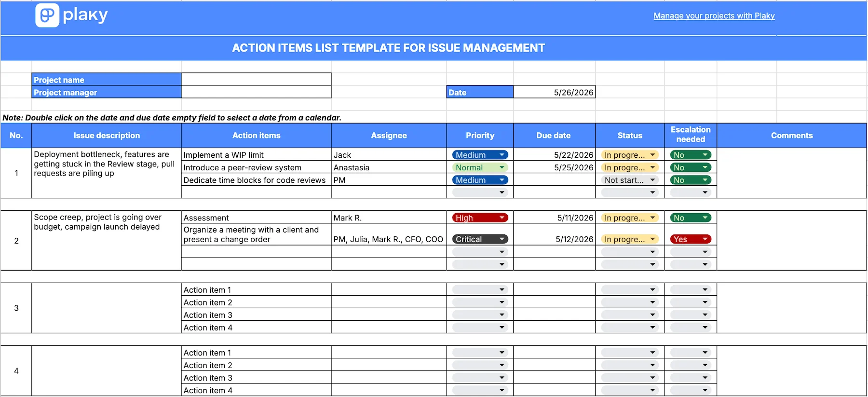
Task: Click the Comments column header
Action: [792, 136]
